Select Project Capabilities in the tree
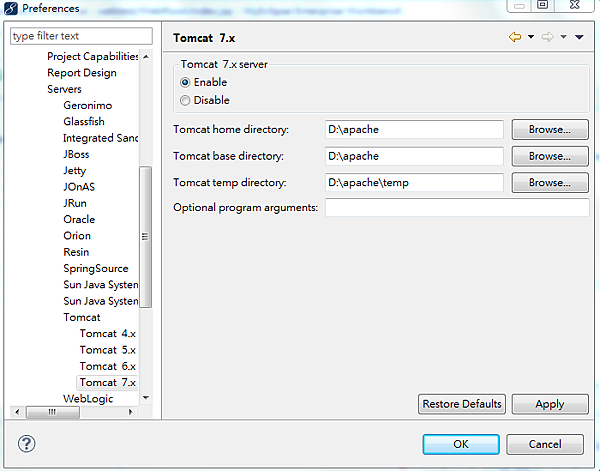The height and width of the screenshot is (471, 600). pos(93,57)
